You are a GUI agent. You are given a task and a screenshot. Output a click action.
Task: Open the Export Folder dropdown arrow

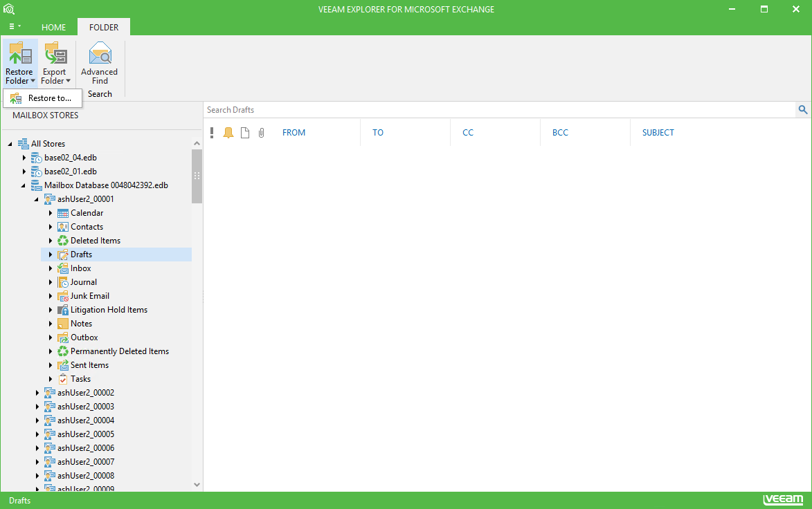[68, 81]
